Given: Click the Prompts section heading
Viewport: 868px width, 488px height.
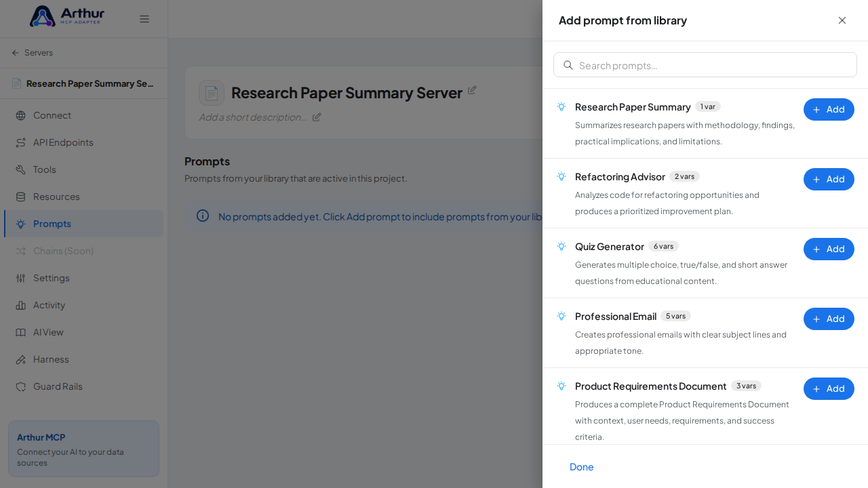Looking at the screenshot, I should pyautogui.click(x=207, y=161).
